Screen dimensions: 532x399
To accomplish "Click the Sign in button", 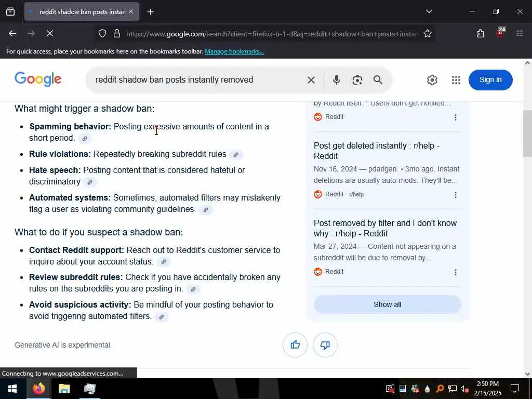I will (490, 79).
